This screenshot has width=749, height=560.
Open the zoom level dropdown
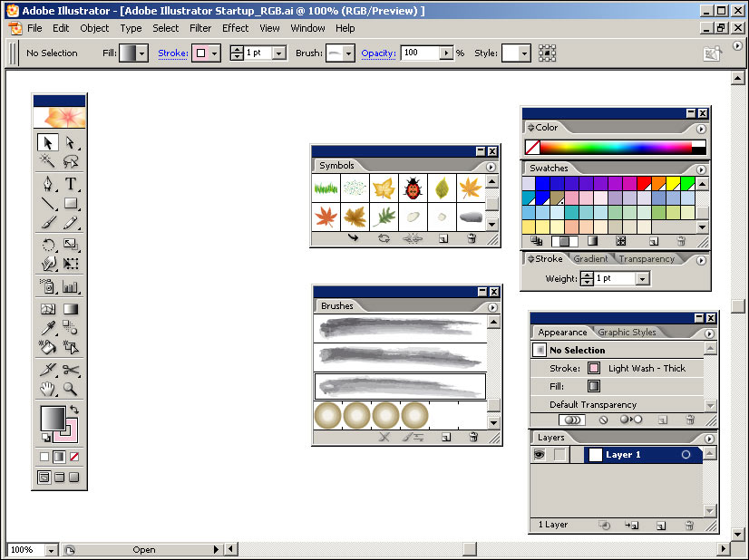pos(51,550)
